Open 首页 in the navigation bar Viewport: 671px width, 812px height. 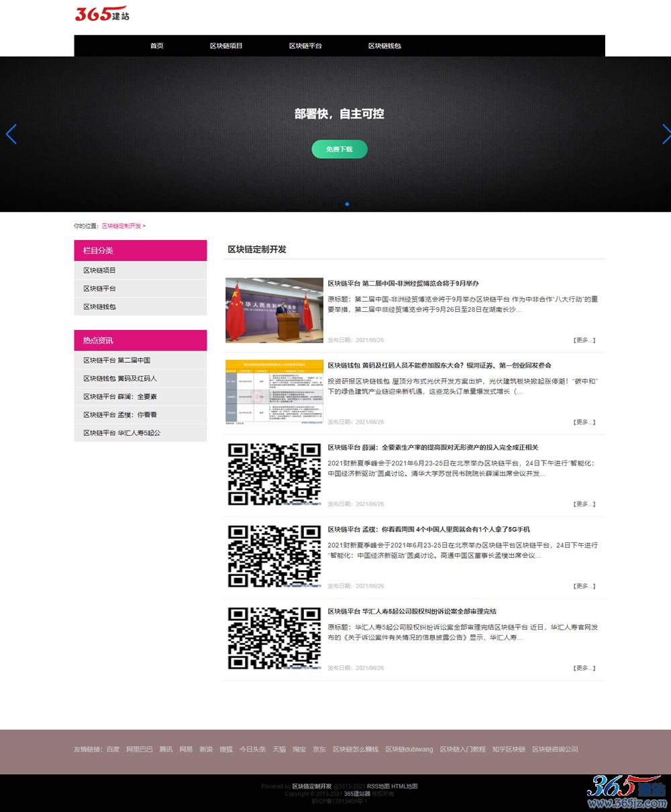157,46
